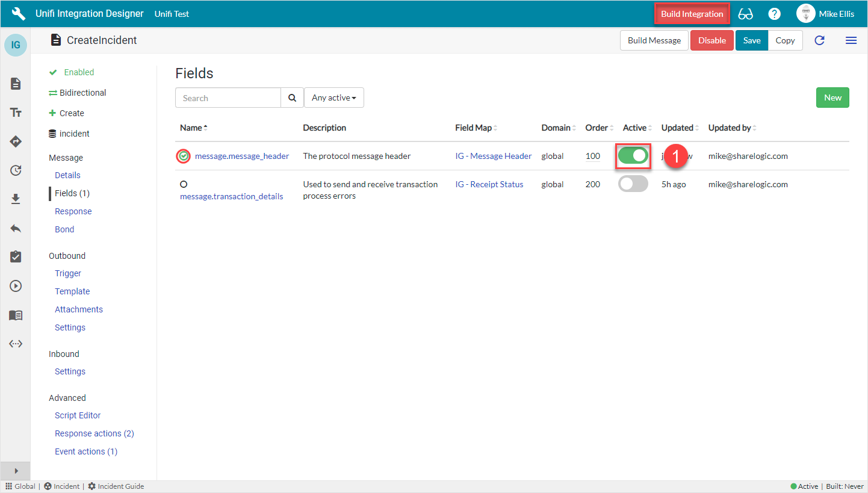
Task: Open the IG - Message Header field map link
Action: tap(493, 156)
